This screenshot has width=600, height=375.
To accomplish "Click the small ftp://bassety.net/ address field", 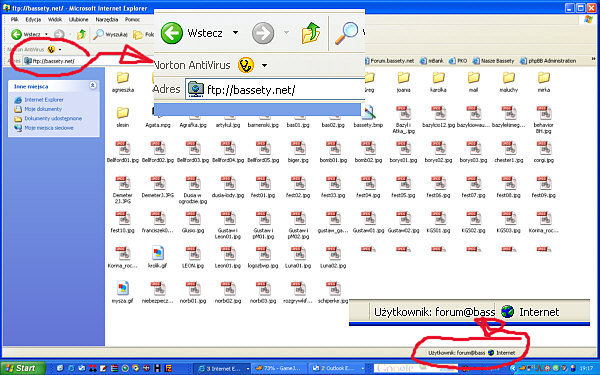I will click(88, 61).
